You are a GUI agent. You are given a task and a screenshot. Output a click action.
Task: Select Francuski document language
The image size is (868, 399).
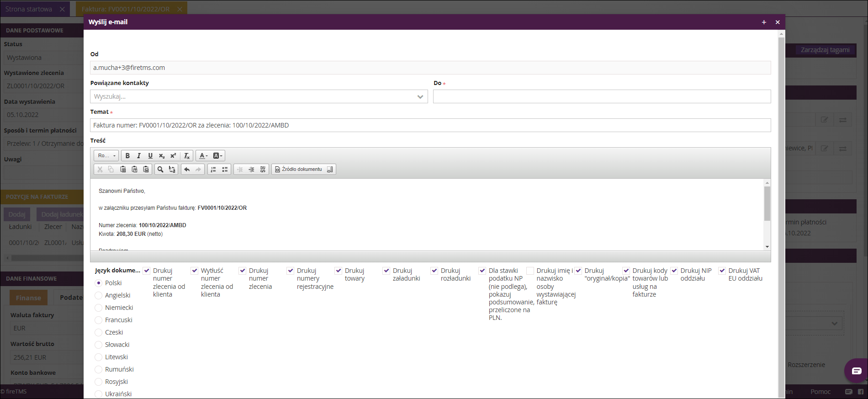98,320
